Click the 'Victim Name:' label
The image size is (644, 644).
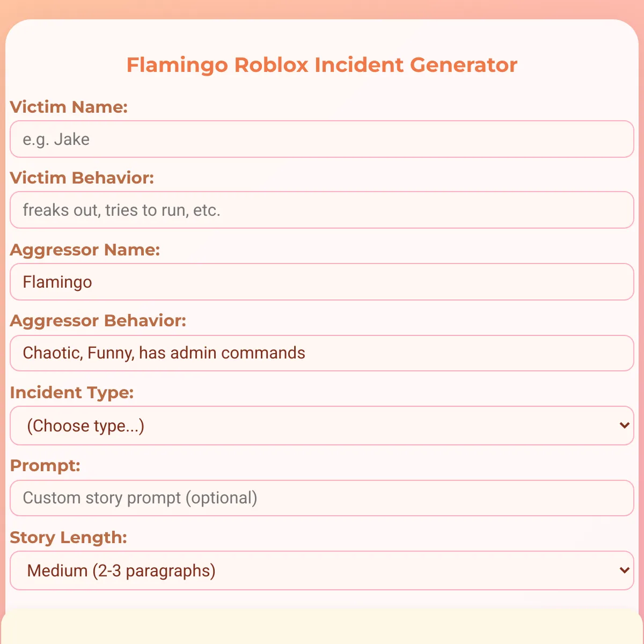click(x=69, y=107)
